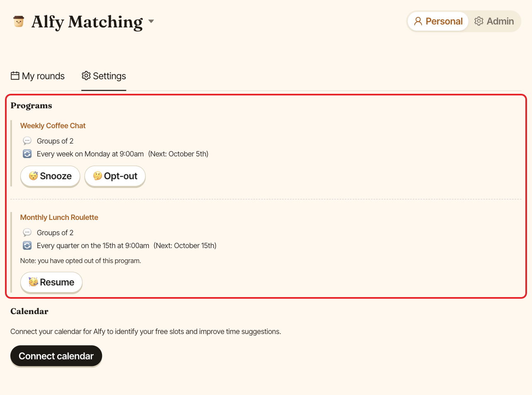Viewport: 532px width, 395px height.
Task: Opt out of Weekly Coffee Chat
Action: pos(115,176)
